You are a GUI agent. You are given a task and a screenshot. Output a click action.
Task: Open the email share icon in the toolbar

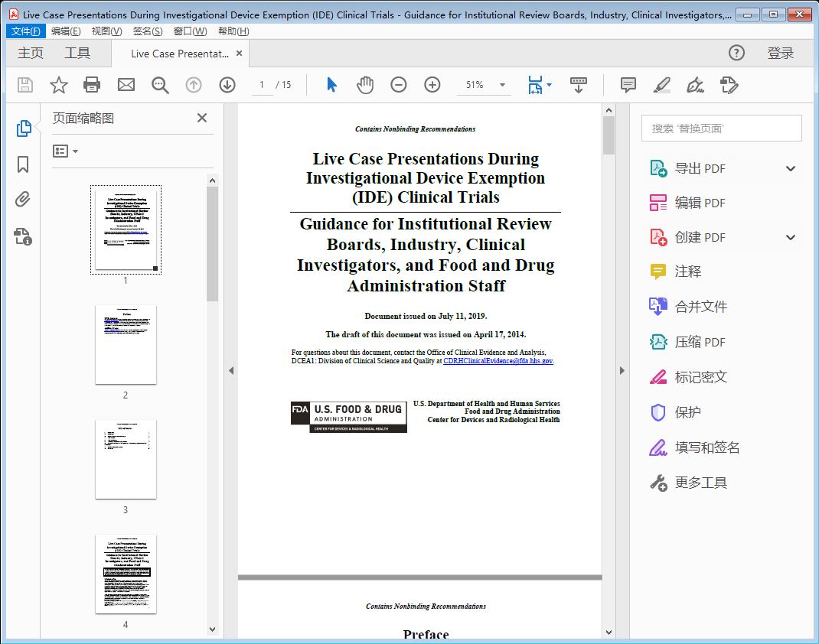(126, 85)
